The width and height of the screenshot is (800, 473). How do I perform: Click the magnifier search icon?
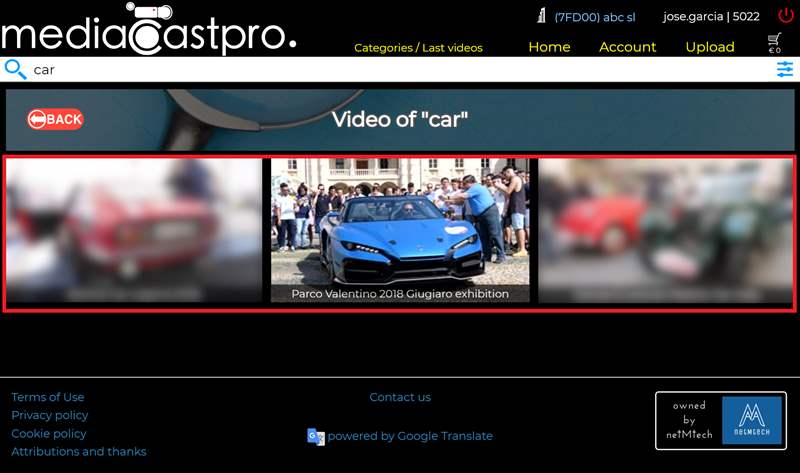point(15,69)
